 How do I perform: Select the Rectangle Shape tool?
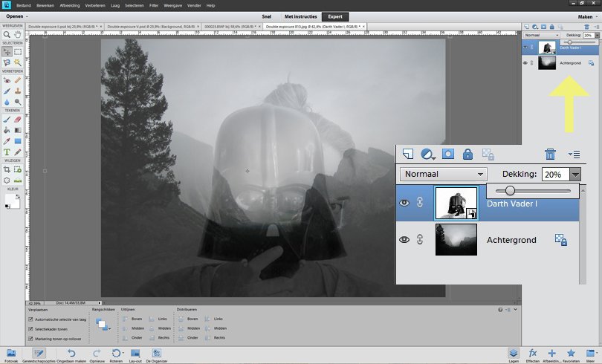click(x=18, y=141)
